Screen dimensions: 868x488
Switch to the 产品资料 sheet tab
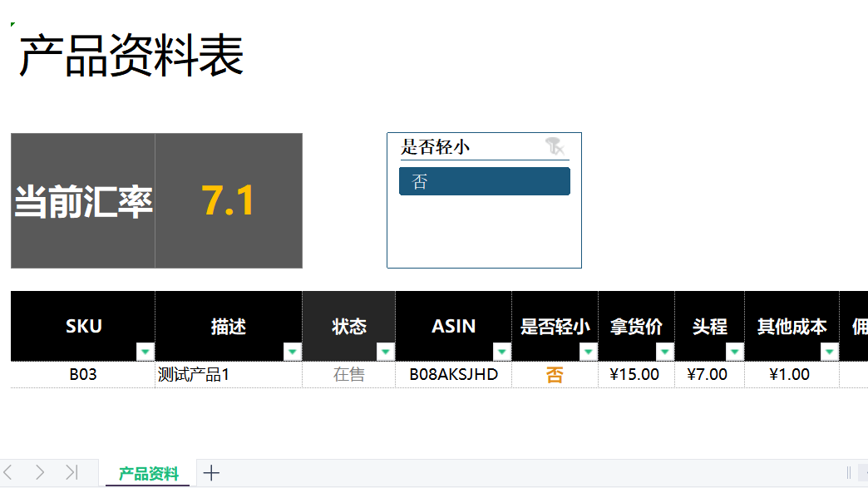point(148,474)
